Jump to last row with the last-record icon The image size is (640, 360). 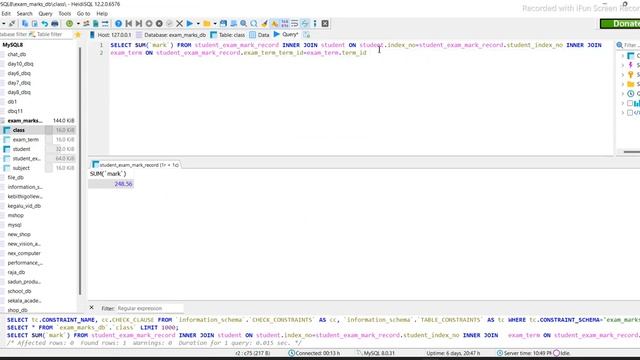pos(139,24)
